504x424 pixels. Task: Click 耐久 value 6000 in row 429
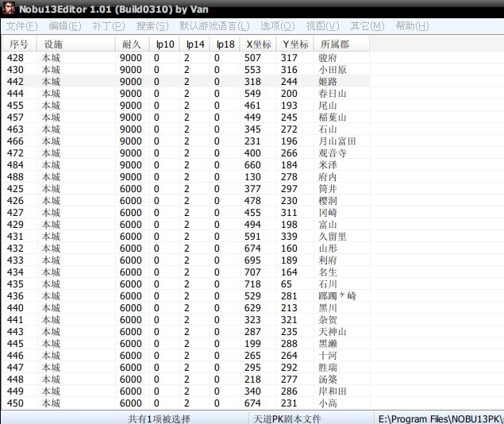tap(130, 225)
